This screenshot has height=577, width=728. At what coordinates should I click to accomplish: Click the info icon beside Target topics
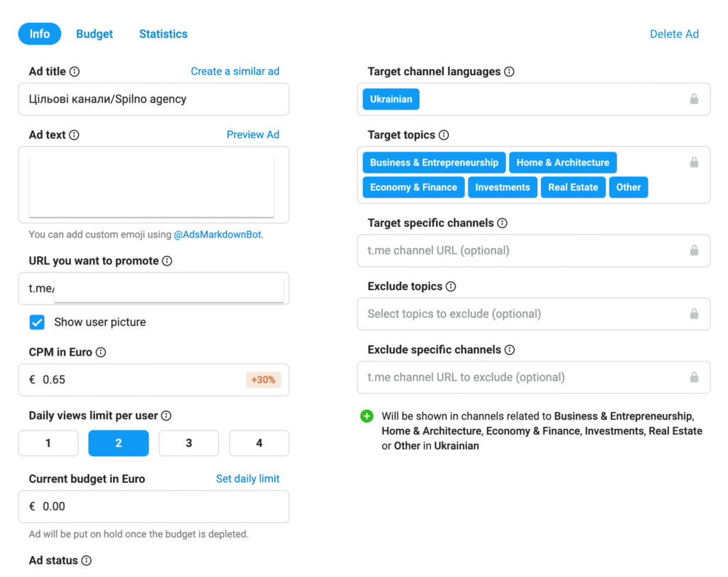coord(444,135)
